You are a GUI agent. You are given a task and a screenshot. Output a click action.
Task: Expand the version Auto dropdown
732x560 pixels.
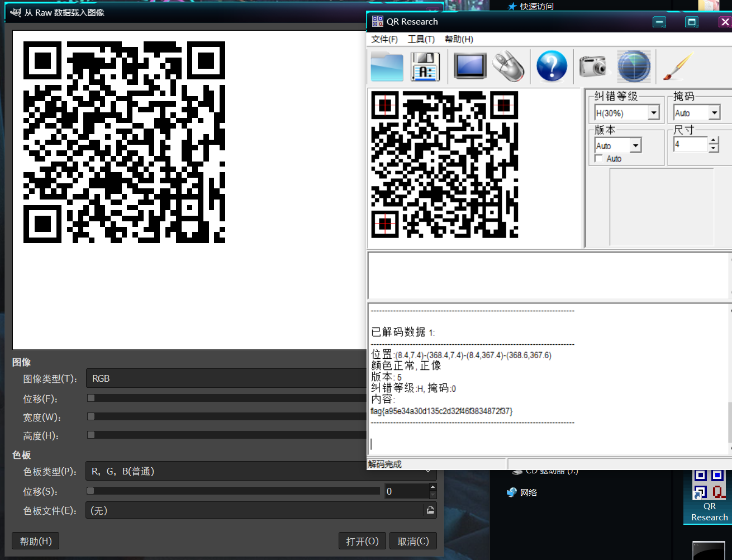click(x=635, y=146)
